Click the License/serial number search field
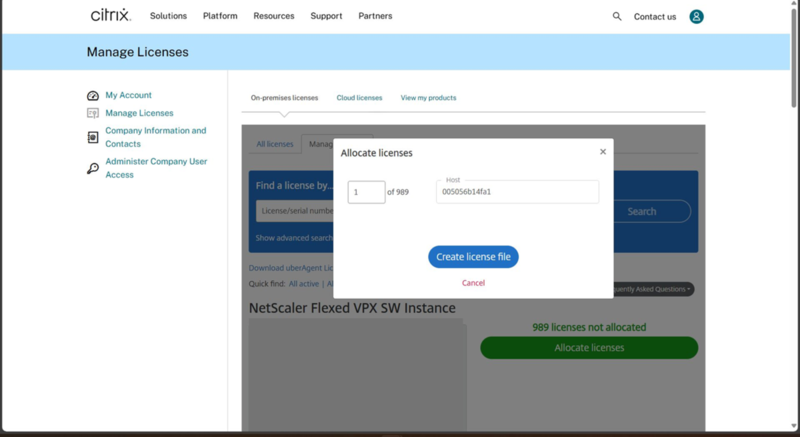The image size is (800, 437). click(295, 211)
